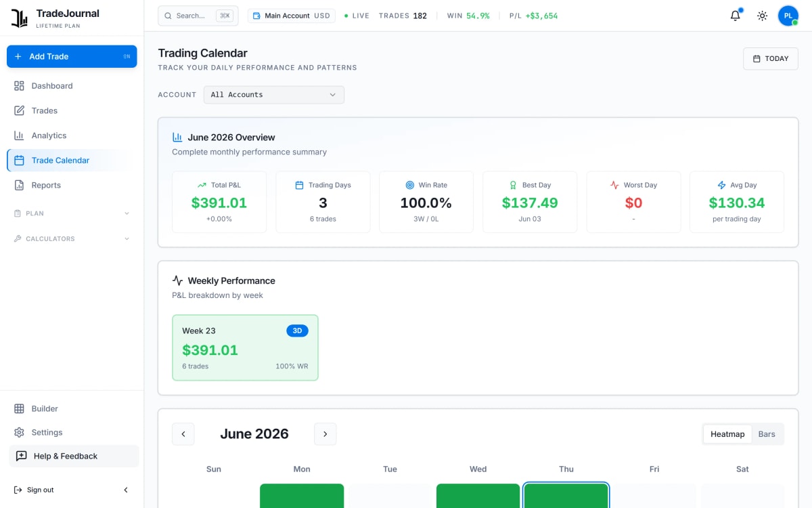
Task: Click the TODAY button
Action: pos(770,58)
